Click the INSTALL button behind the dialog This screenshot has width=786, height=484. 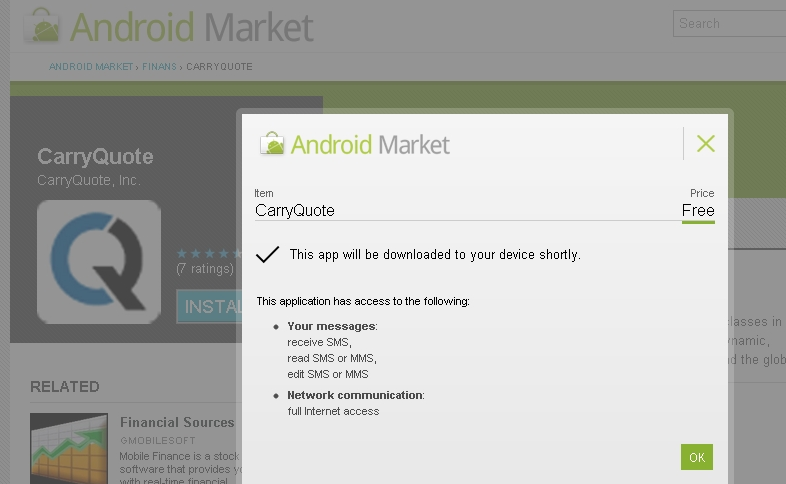(x=210, y=306)
